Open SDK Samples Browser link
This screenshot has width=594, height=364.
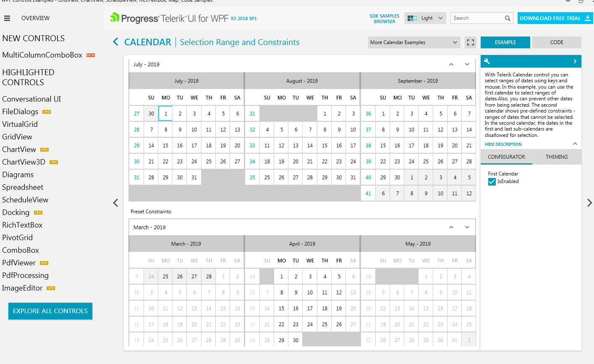coord(384,18)
